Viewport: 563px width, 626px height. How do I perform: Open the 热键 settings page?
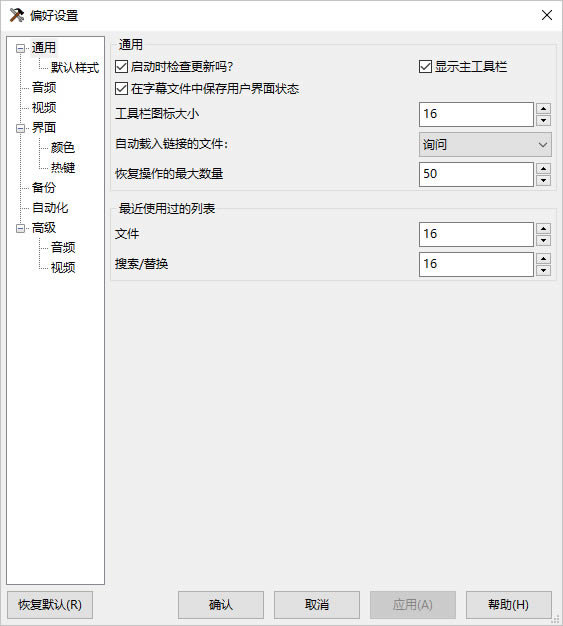coord(63,167)
